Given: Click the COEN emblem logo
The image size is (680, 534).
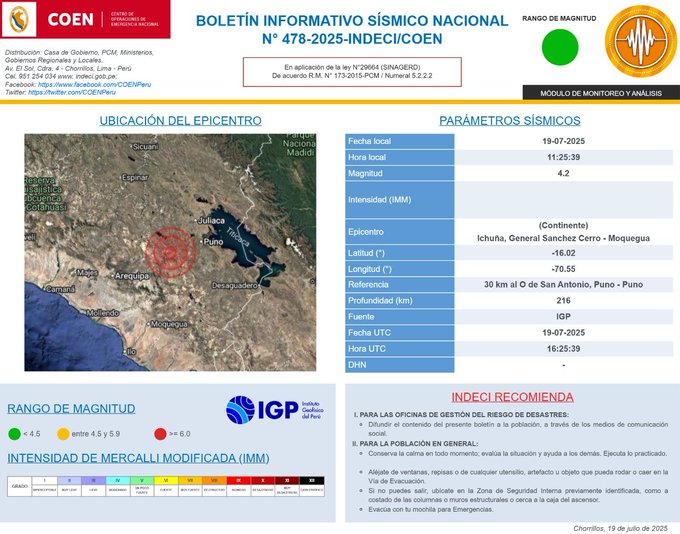Looking at the screenshot, I should (19, 20).
